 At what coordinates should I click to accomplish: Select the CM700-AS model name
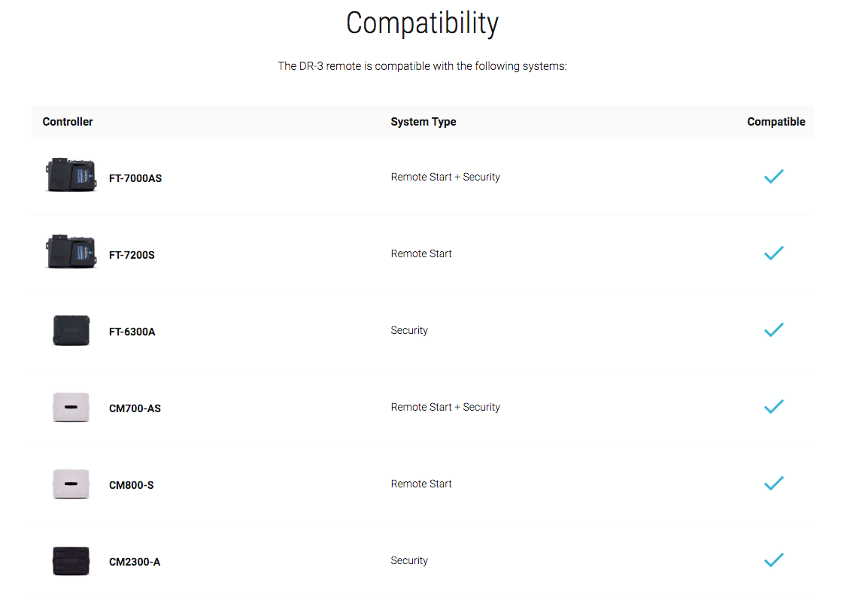[x=135, y=409]
